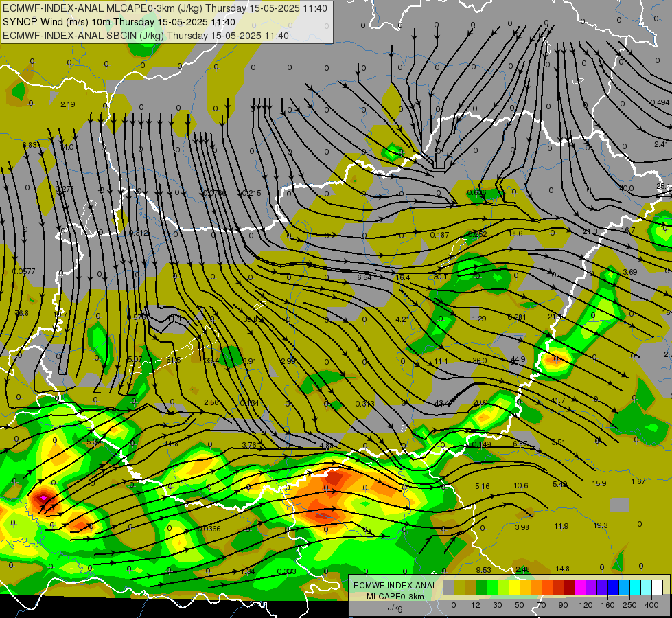Click the map value '1.67'
This screenshot has height=618, width=672.
click(638, 481)
